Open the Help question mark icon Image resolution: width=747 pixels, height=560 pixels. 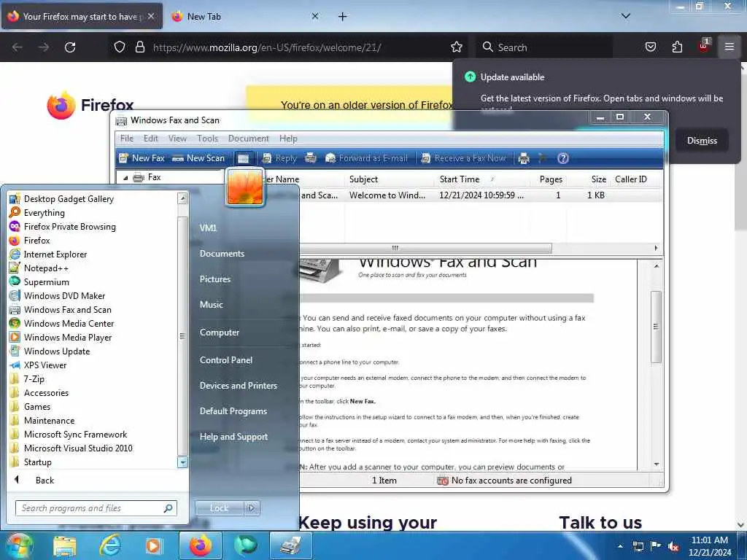point(562,158)
